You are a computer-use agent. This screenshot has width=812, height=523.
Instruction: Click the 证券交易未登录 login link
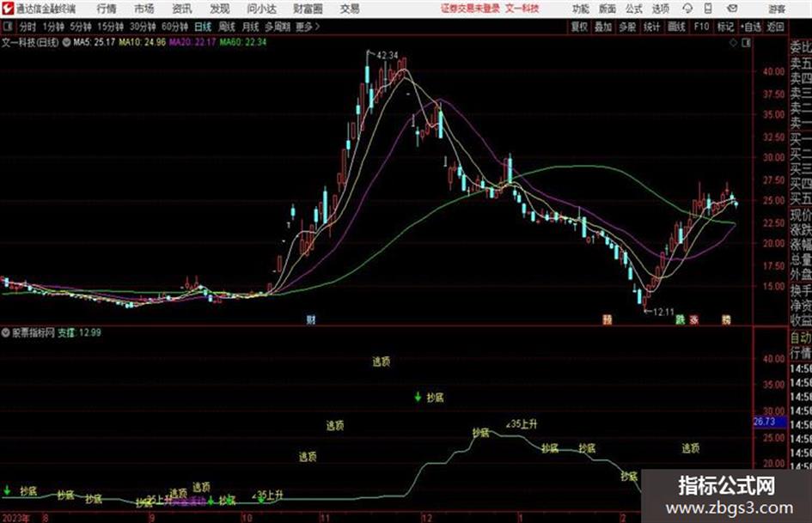click(x=470, y=9)
